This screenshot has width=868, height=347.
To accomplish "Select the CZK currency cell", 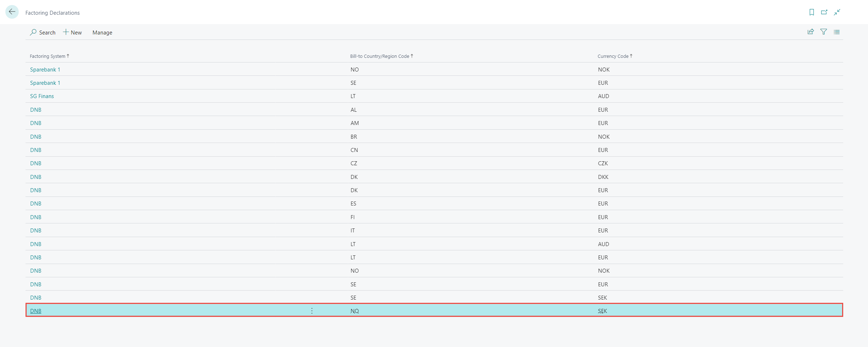I will click(x=603, y=163).
